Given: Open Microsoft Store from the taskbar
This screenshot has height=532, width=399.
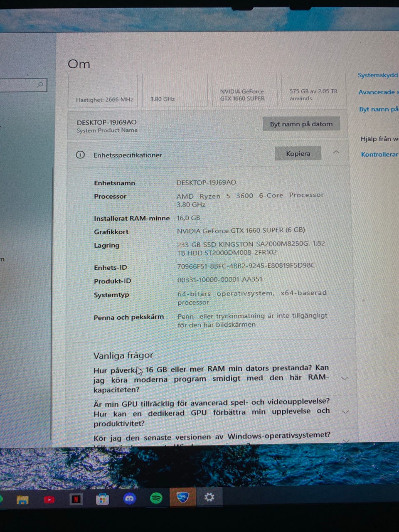Looking at the screenshot, I should [102, 499].
